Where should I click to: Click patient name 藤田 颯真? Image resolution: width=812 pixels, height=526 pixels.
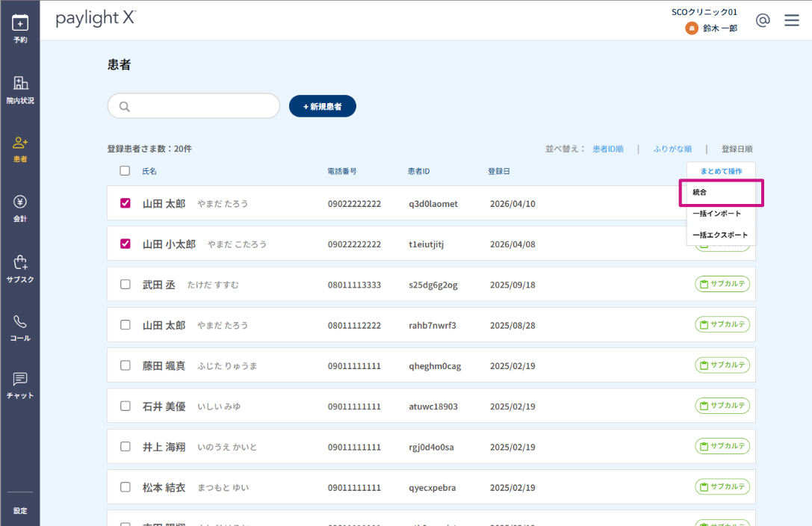pos(164,366)
